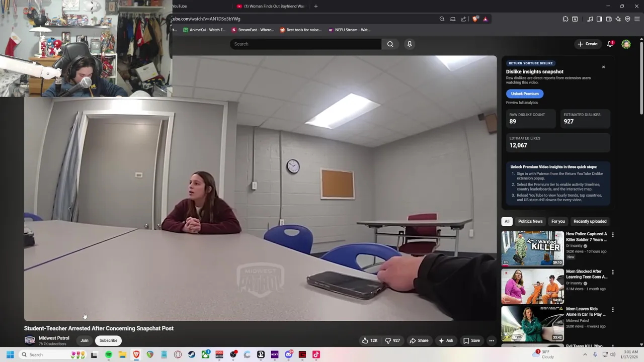Open YouTube notifications bell
Image resolution: width=644 pixels, height=362 pixels.
[610, 44]
